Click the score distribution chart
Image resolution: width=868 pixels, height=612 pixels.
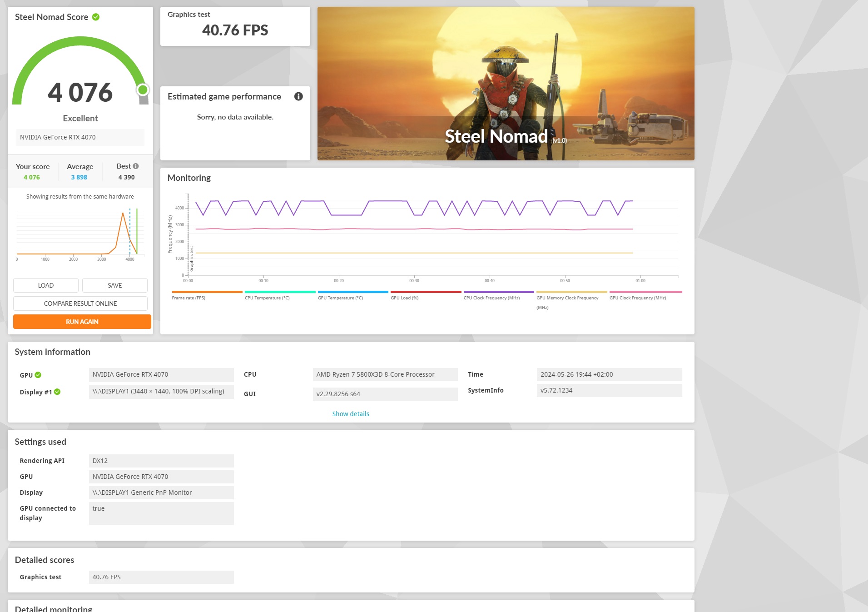80,234
